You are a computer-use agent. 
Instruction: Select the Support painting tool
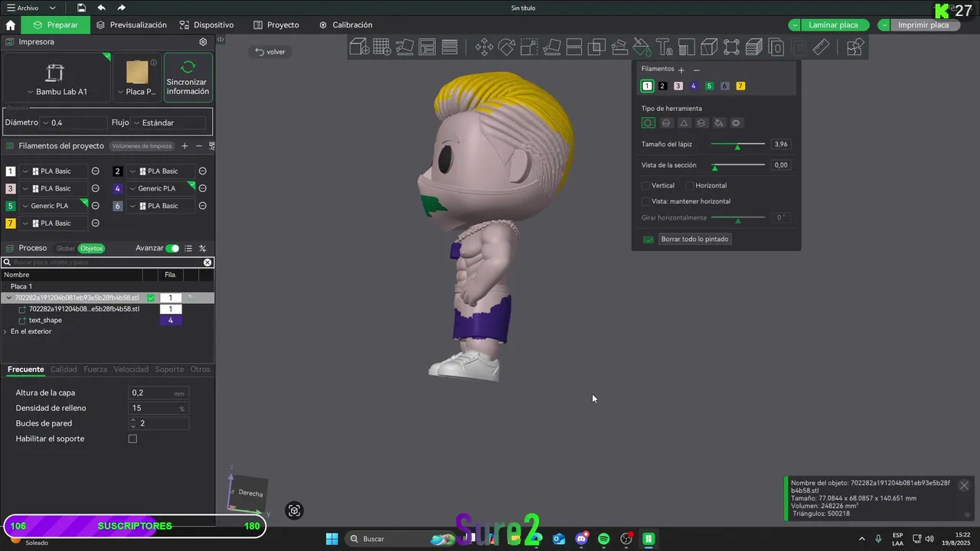[x=619, y=47]
